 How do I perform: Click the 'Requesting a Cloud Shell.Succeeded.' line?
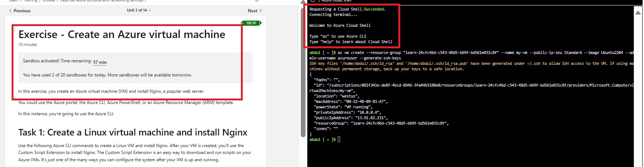coord(348,9)
